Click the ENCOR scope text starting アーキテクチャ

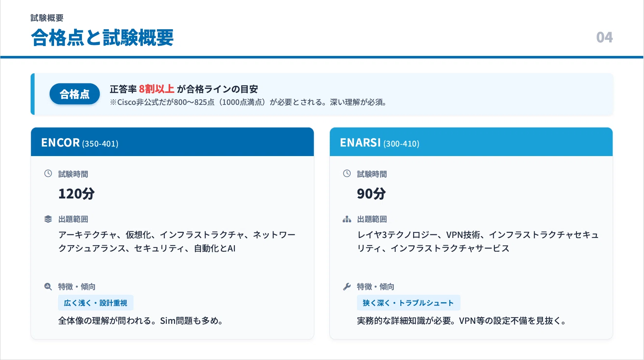pyautogui.click(x=177, y=242)
